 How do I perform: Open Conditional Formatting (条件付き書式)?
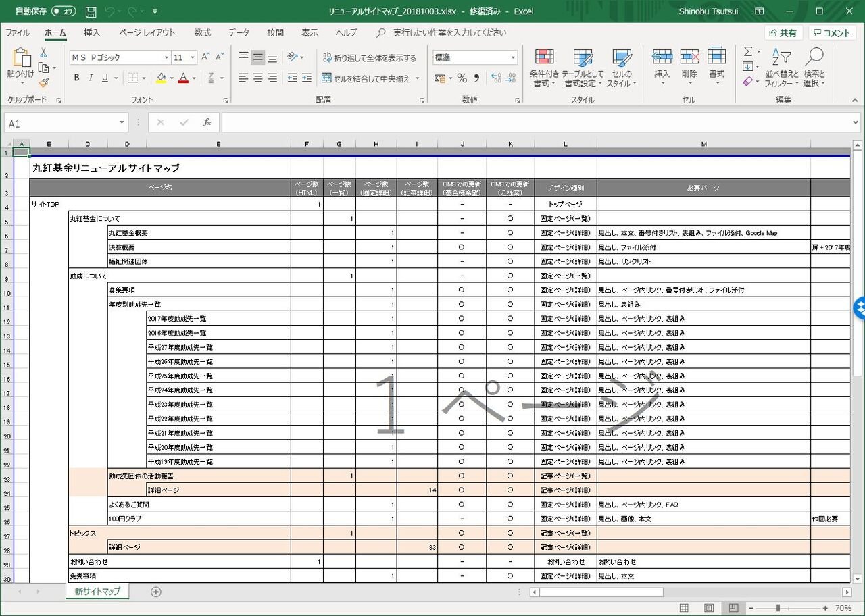[544, 68]
